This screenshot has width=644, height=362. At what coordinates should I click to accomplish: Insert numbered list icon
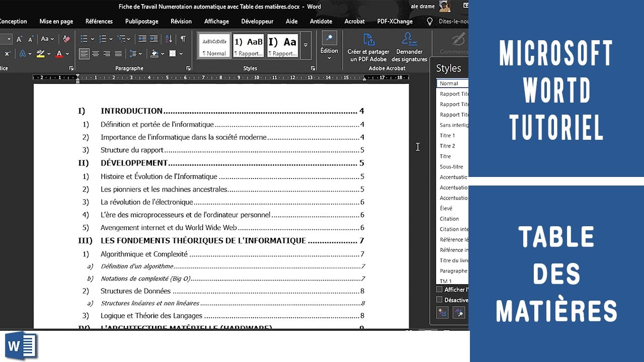pos(103,39)
